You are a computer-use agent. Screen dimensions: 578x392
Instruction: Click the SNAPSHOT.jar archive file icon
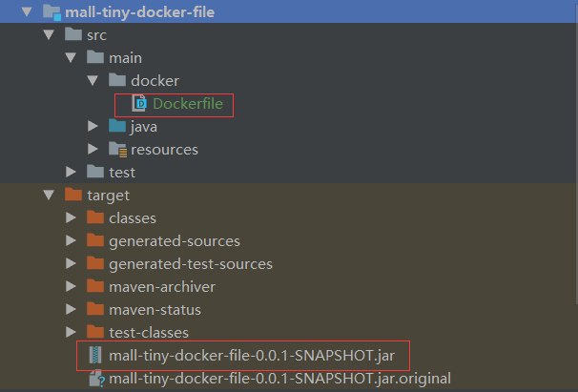click(95, 356)
